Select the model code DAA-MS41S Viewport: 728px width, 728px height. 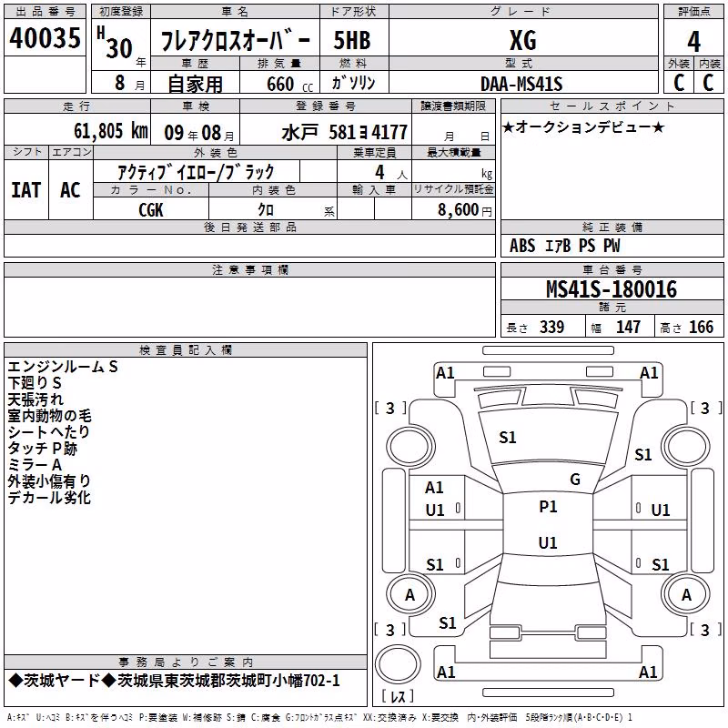(x=521, y=84)
